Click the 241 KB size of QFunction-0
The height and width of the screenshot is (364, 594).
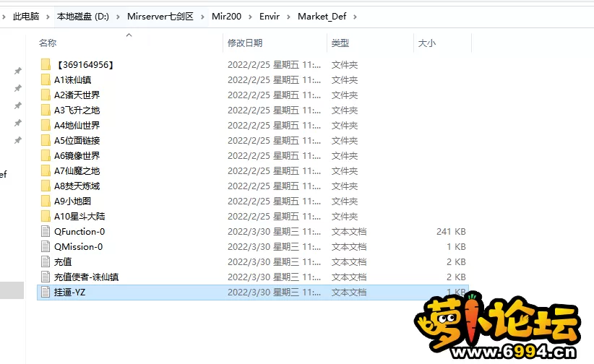point(451,231)
